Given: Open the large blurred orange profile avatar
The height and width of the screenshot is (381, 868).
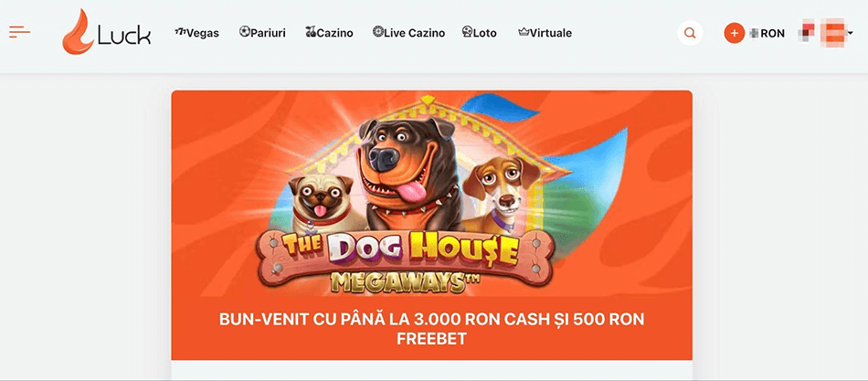Looking at the screenshot, I should tap(833, 33).
